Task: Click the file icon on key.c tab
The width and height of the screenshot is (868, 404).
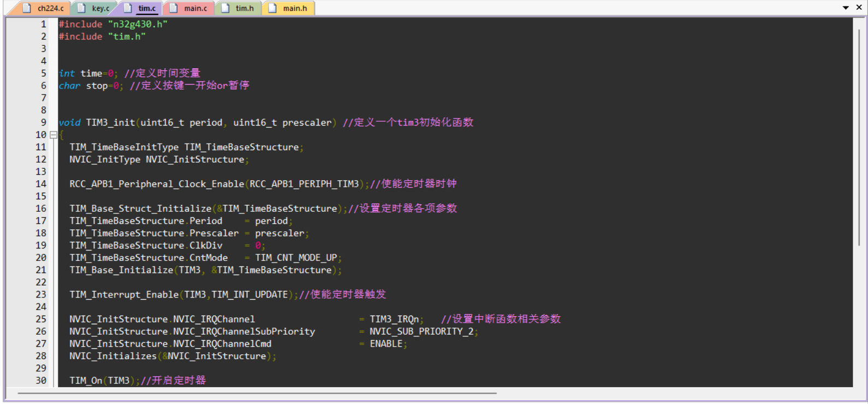Action: point(81,8)
